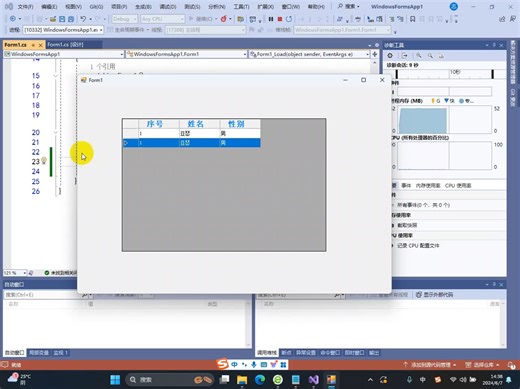520x389 pixels.
Task: Undo the last action
Action: (x=83, y=19)
